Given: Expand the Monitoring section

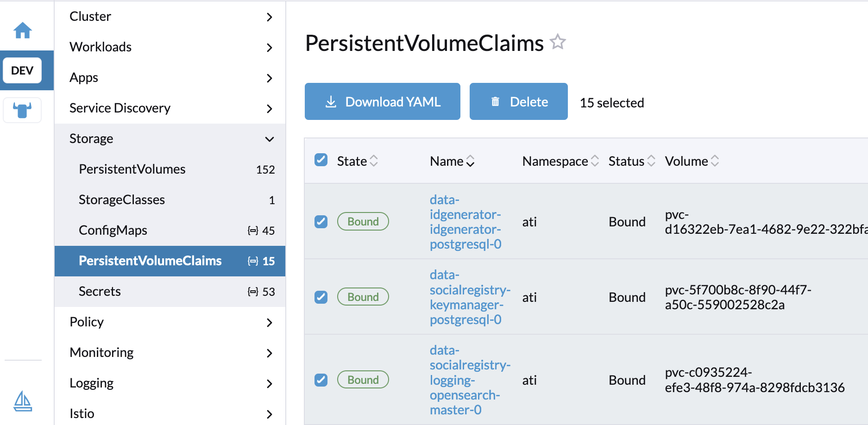Looking at the screenshot, I should pos(270,353).
